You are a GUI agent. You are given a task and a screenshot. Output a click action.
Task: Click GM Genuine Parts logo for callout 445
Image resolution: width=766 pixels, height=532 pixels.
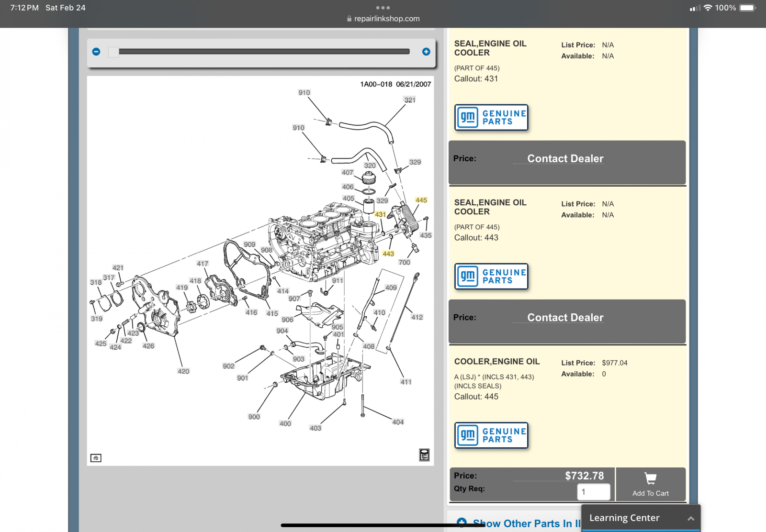(491, 435)
